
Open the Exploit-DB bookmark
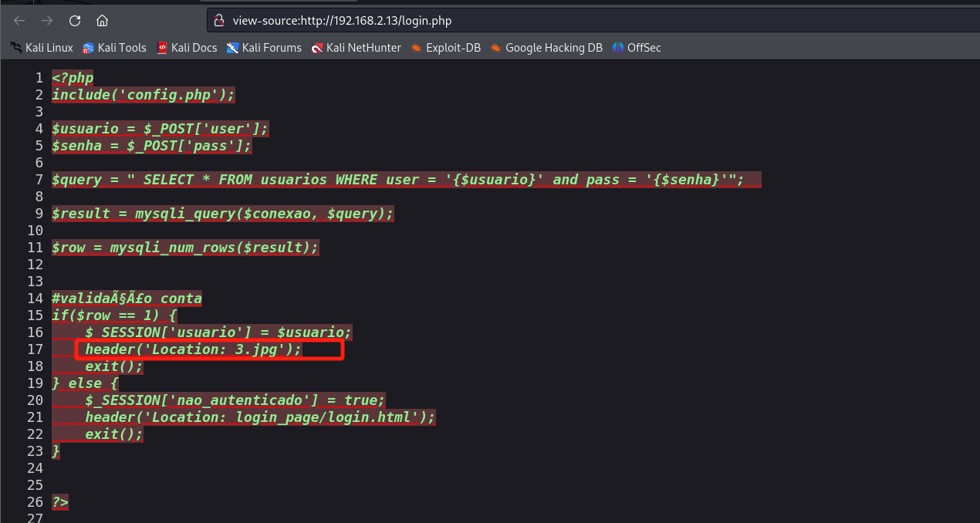coord(446,48)
